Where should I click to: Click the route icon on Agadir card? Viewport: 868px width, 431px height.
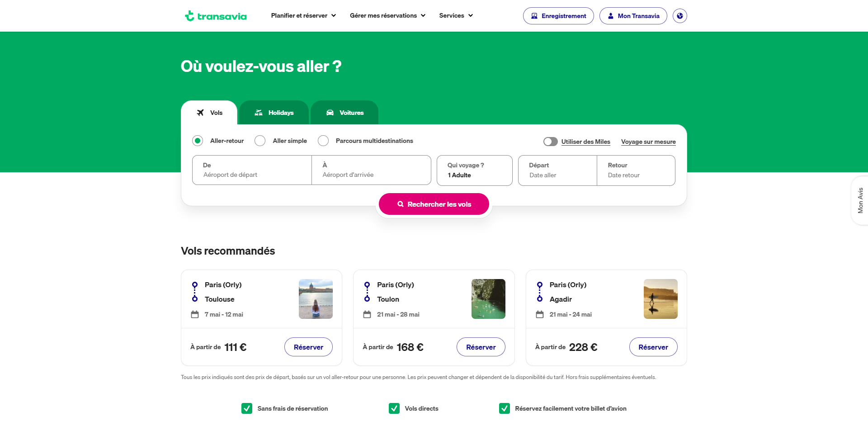[540, 292]
